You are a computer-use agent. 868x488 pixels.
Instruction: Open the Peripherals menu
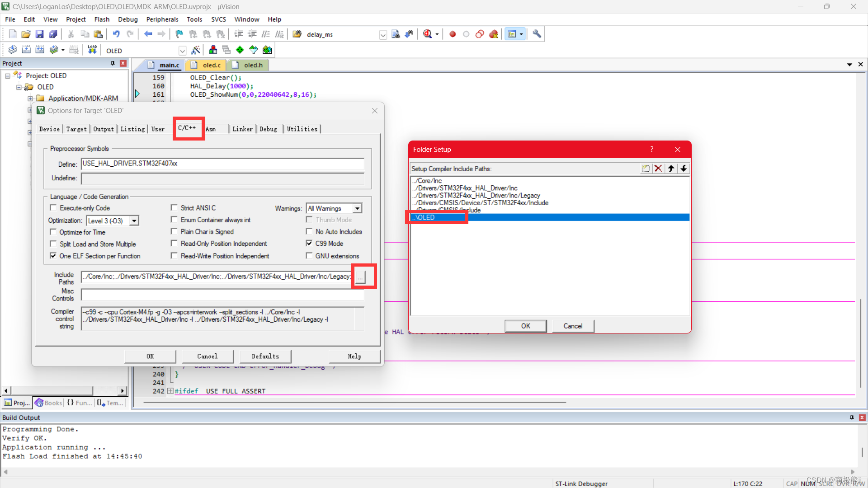pos(162,19)
